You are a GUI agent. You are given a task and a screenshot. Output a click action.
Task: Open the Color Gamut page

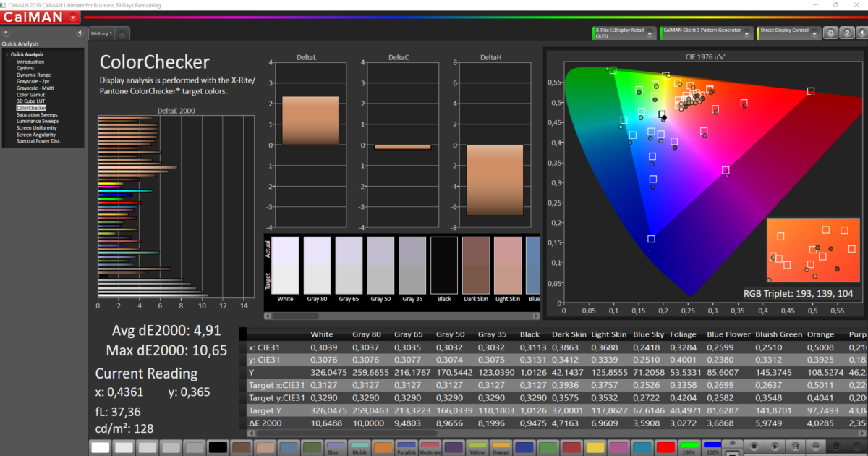point(30,94)
